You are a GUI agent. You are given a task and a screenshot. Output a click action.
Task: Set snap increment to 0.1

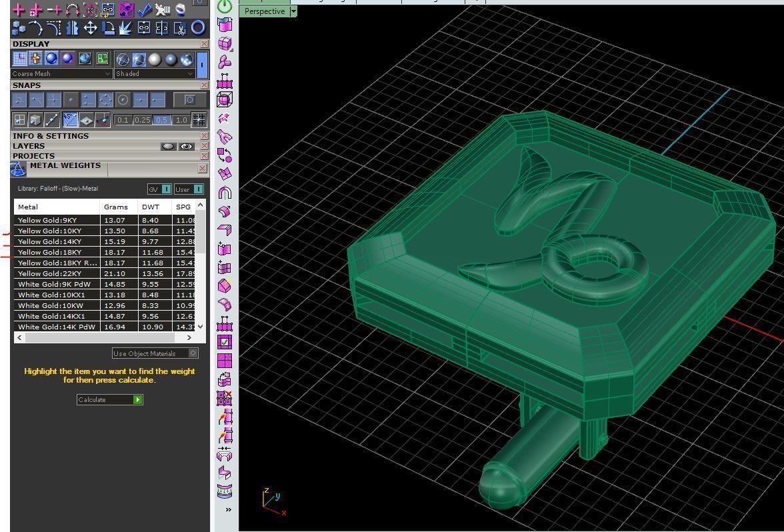123,120
